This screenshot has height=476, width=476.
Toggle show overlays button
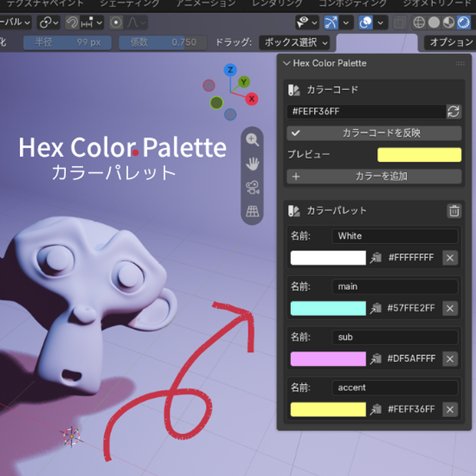coord(365,22)
